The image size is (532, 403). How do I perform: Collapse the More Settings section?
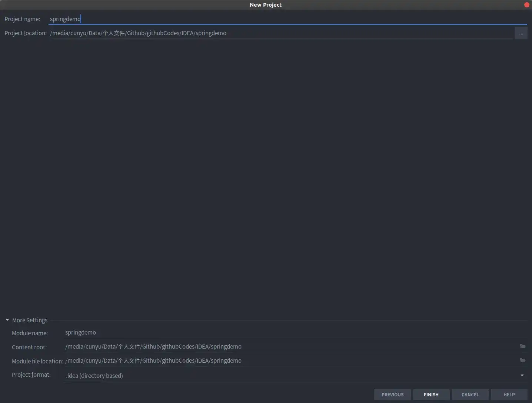(7, 320)
